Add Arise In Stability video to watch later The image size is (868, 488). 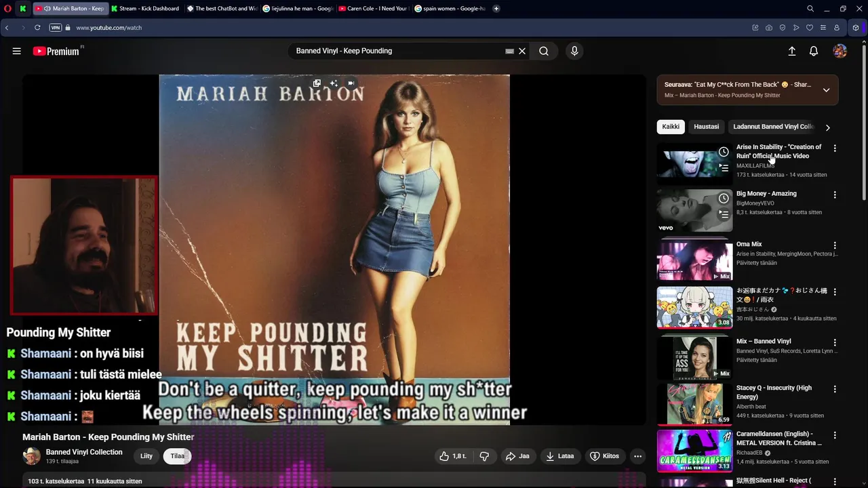click(x=724, y=152)
